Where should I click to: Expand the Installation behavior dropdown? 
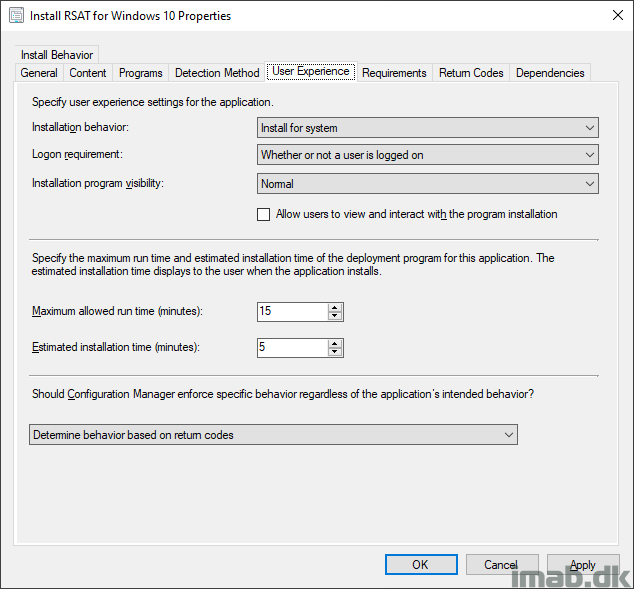click(x=428, y=128)
